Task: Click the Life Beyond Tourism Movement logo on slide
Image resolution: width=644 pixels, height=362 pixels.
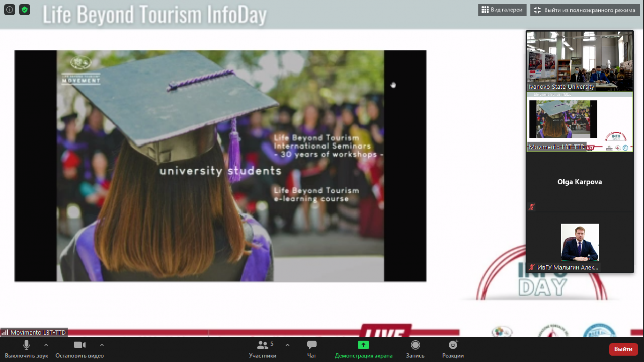Action: pyautogui.click(x=80, y=69)
